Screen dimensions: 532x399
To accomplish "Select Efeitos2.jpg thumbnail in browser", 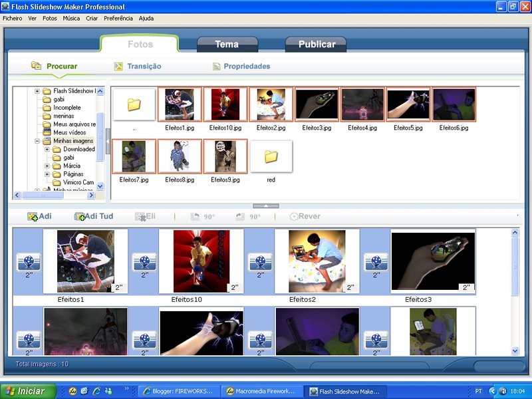I will [x=271, y=104].
